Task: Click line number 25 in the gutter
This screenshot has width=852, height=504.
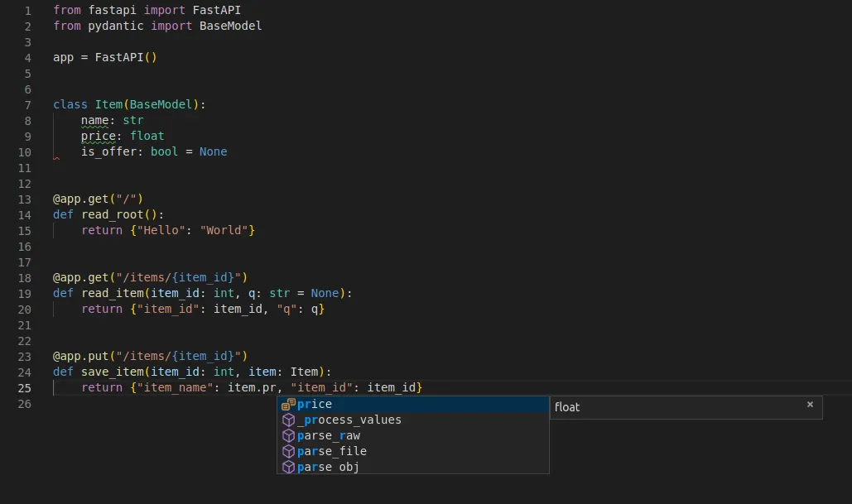Action: (x=25, y=387)
